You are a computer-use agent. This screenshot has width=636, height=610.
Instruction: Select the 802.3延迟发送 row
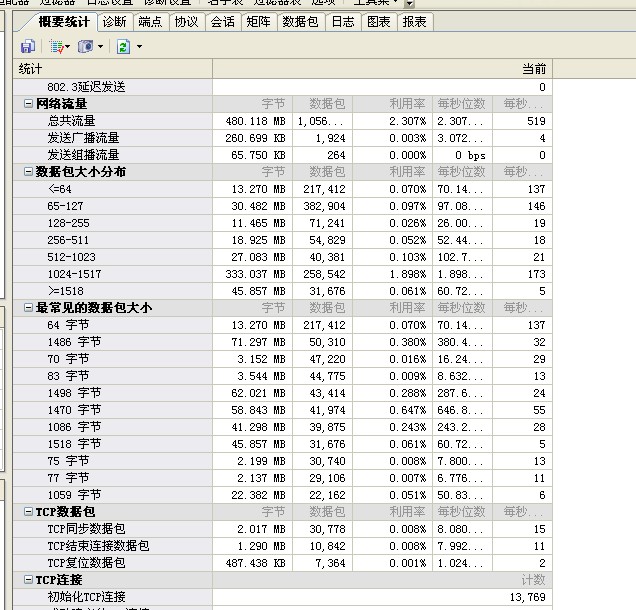(x=282, y=87)
